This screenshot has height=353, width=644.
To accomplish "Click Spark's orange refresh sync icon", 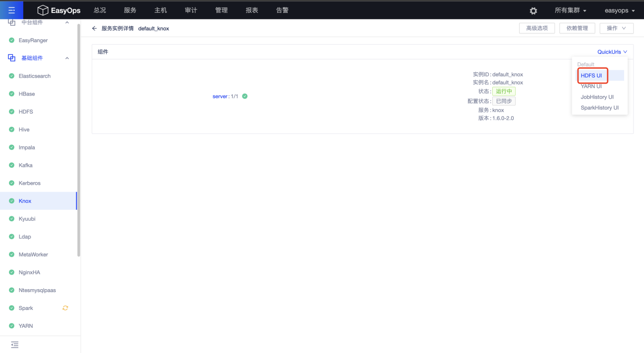I will tap(65, 308).
